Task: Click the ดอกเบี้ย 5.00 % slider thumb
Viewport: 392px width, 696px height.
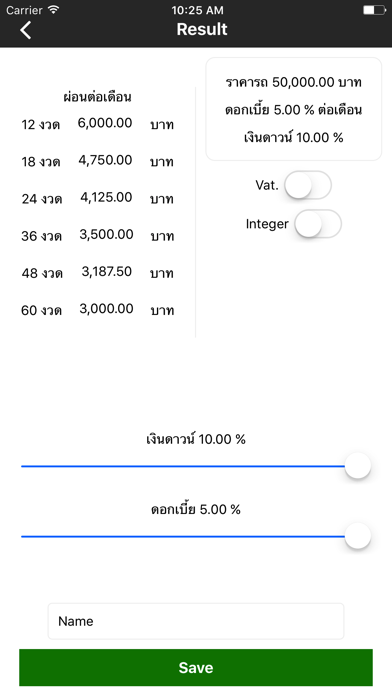Action: pos(358,536)
